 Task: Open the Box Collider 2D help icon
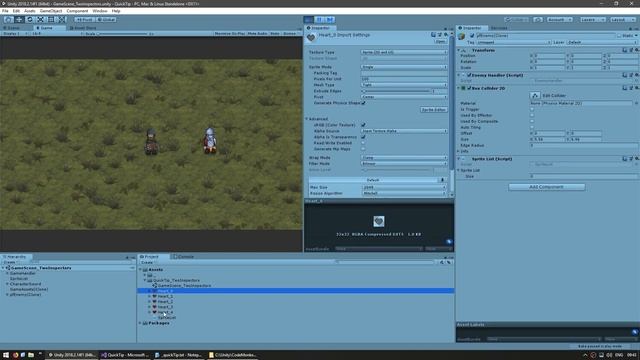(624, 88)
